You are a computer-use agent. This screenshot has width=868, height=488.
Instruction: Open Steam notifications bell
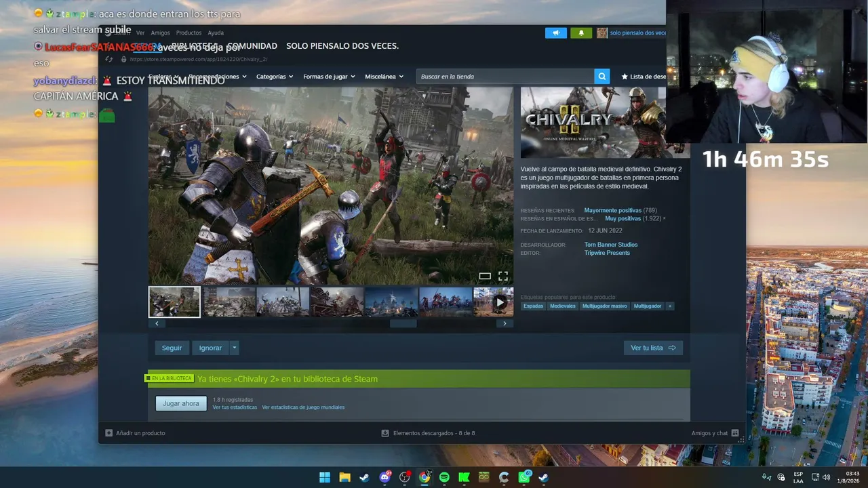point(581,33)
